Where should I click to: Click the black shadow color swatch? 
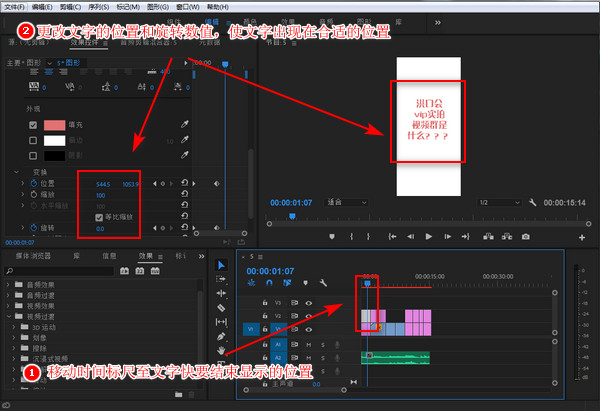pos(54,156)
